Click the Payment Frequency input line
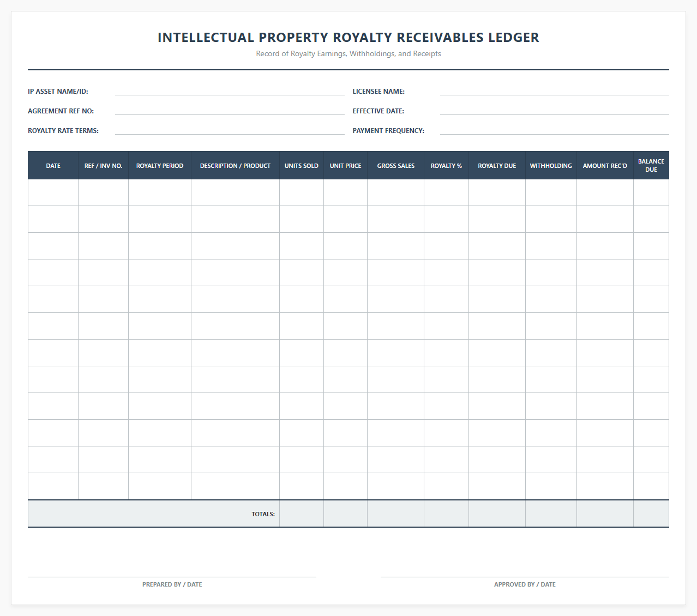Screen dimensions: 697x616 (555, 130)
